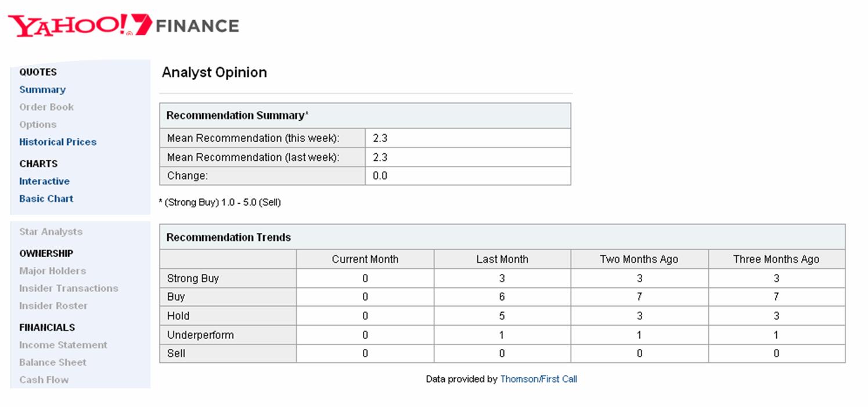The image size is (868, 407).
Task: Go to Historical Prices
Action: [57, 142]
